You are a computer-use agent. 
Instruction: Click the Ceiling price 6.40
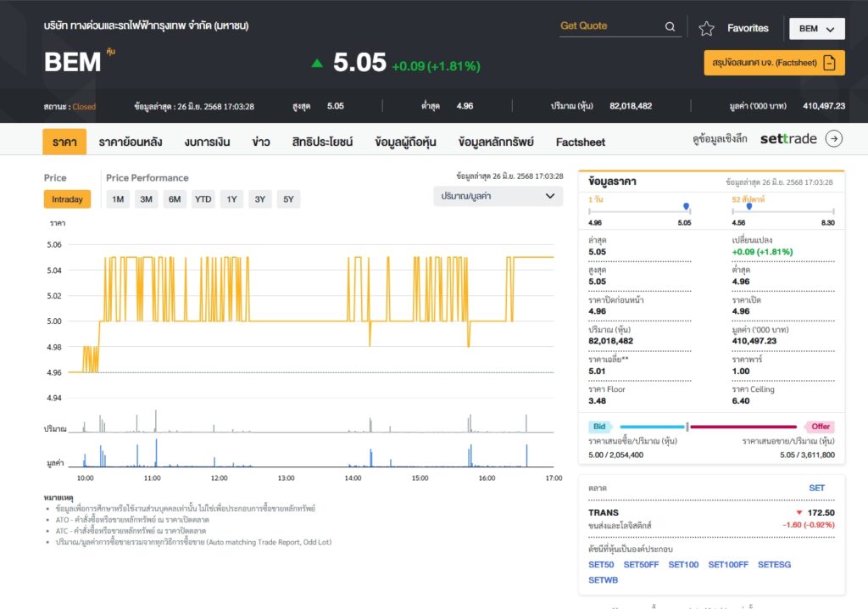coord(741,400)
